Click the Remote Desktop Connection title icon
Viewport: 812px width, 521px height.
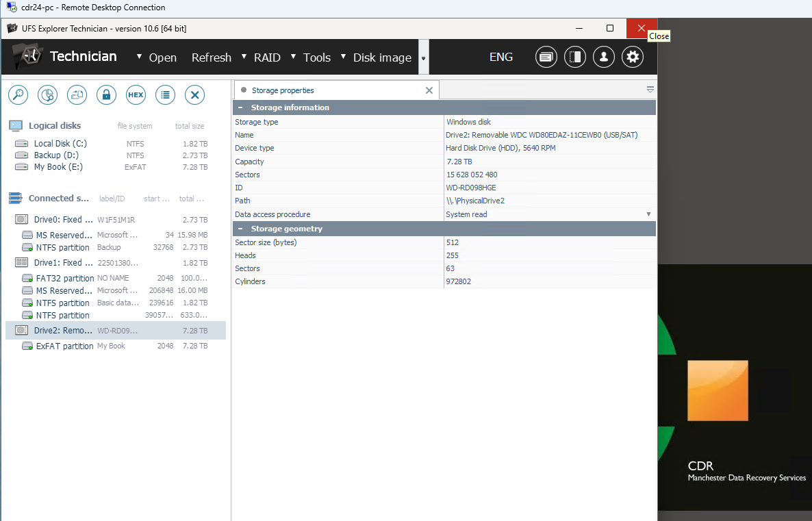[x=11, y=8]
